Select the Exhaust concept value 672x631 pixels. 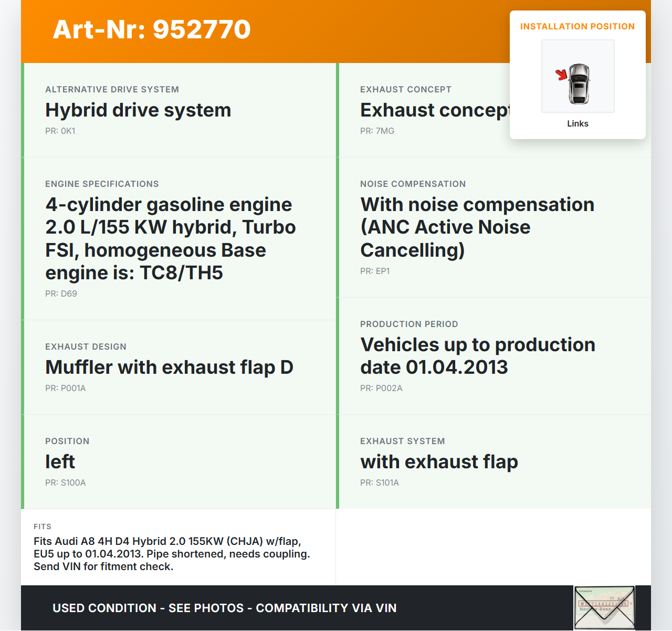tap(435, 110)
